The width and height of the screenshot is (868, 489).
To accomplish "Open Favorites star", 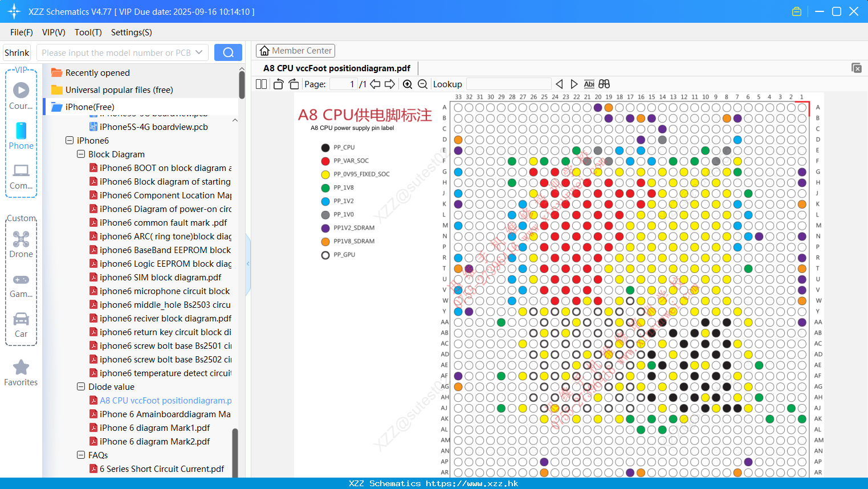I will (x=21, y=372).
